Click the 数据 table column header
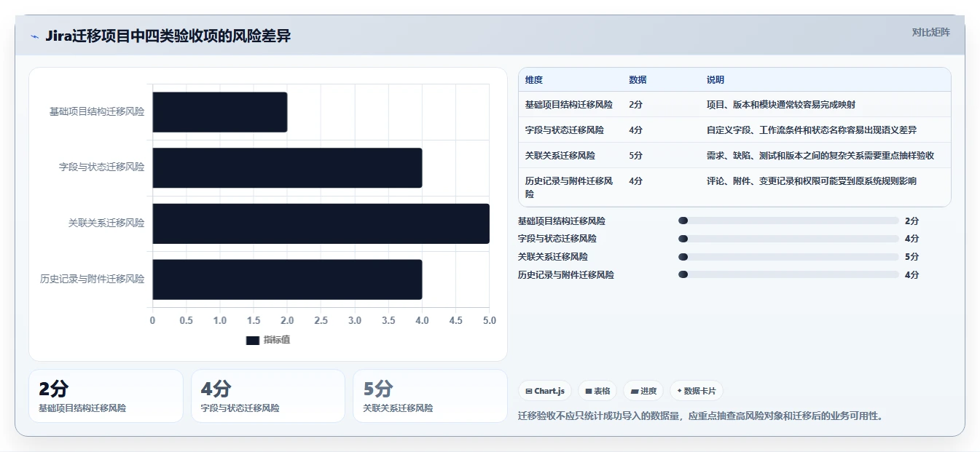This screenshot has width=980, height=452. 638,80
